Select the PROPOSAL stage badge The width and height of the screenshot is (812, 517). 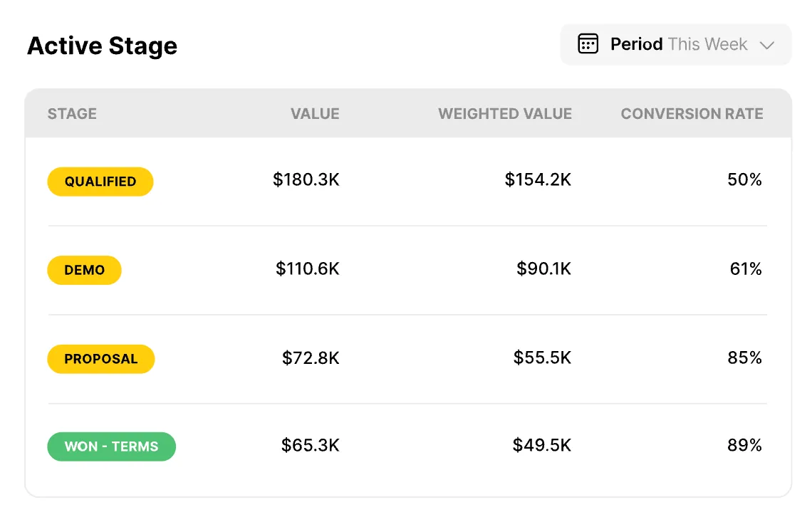(100, 359)
